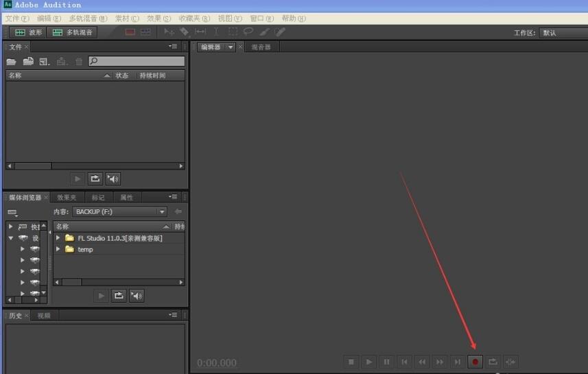588x374 pixels.
Task: Click the 波形 waveform view button
Action: 29,32
